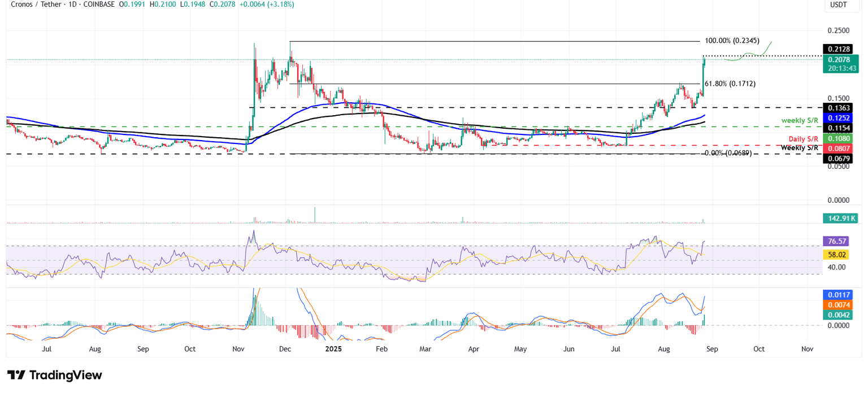868x393 pixels.
Task: Click the 0.00% (0.0689) Fibonacci label
Action: click(x=728, y=154)
